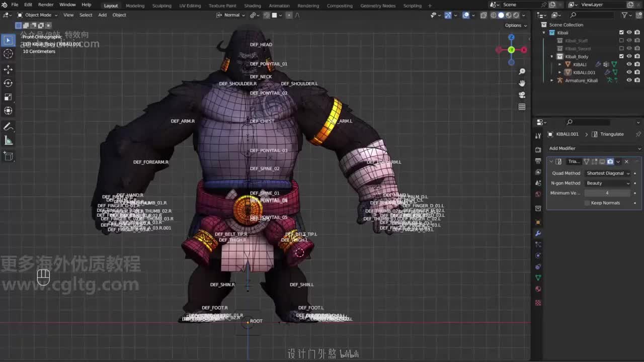Activate the Cursor tool
Image resolution: width=644 pixels, height=362 pixels.
pos(8,54)
